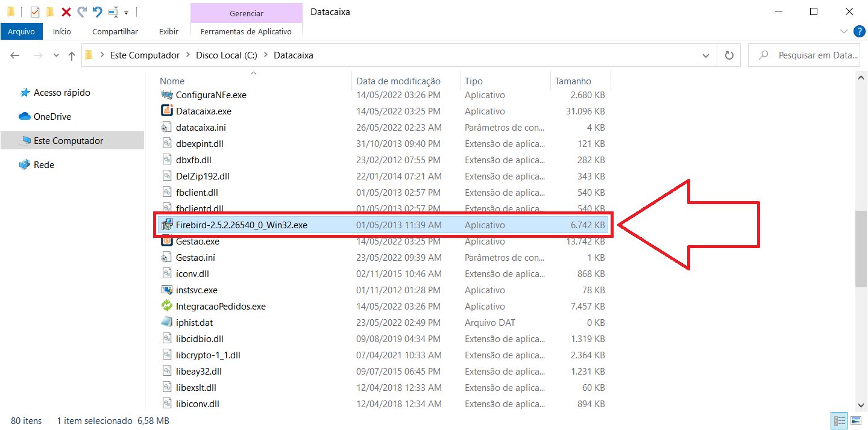This screenshot has height=430, width=868.
Task: Switch to large thumbnails view in status bar
Action: click(857, 420)
